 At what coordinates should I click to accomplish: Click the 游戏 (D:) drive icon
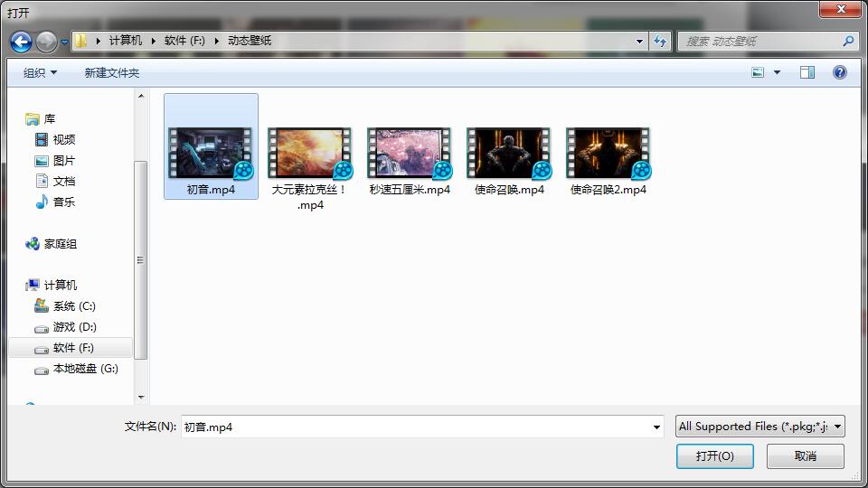(x=42, y=329)
